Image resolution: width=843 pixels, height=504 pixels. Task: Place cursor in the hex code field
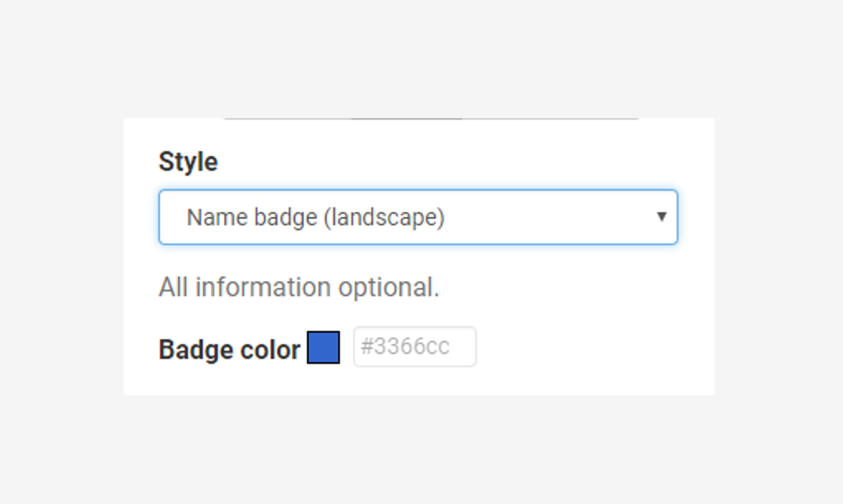point(414,346)
